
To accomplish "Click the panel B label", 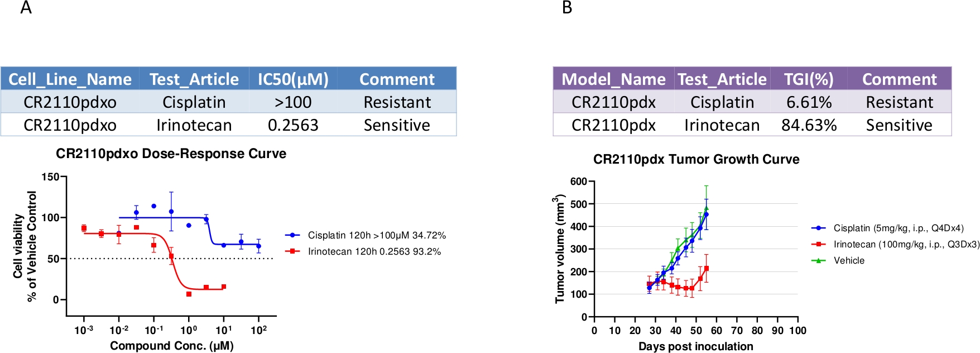I will pyautogui.click(x=567, y=8).
